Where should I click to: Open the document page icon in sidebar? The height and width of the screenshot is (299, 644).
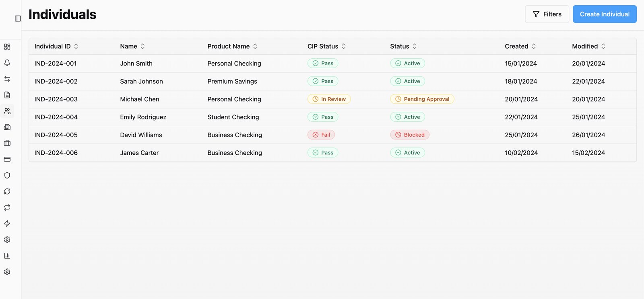7,95
